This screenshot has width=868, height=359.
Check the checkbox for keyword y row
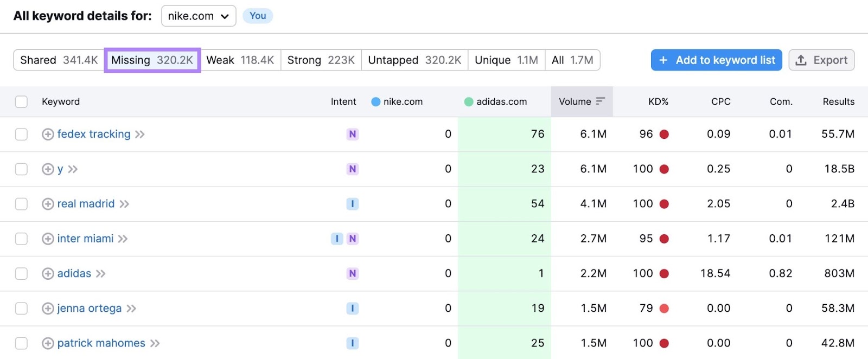21,169
